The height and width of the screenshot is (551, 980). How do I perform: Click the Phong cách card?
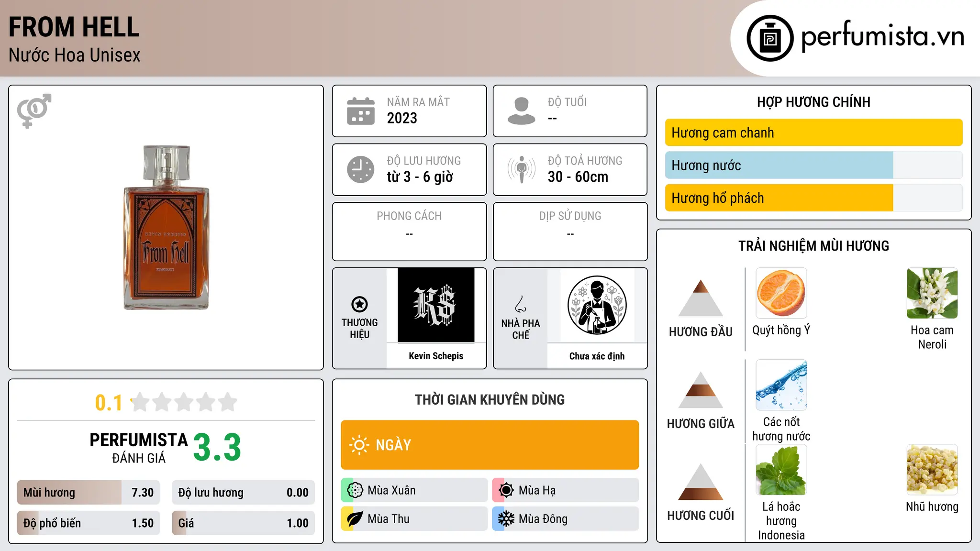coord(409,231)
